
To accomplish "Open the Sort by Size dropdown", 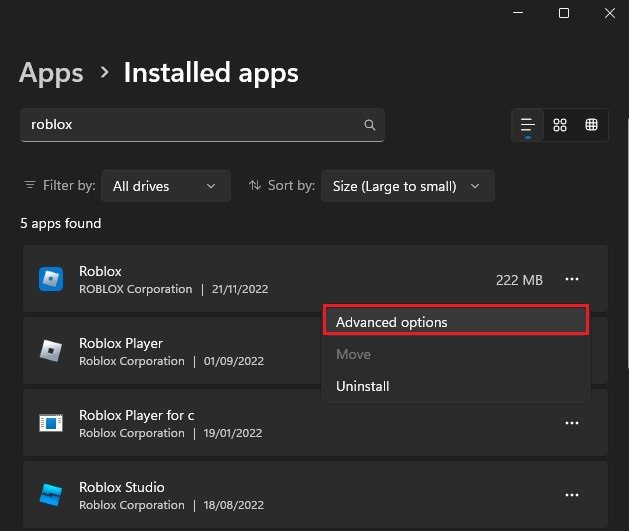I will pyautogui.click(x=407, y=186).
